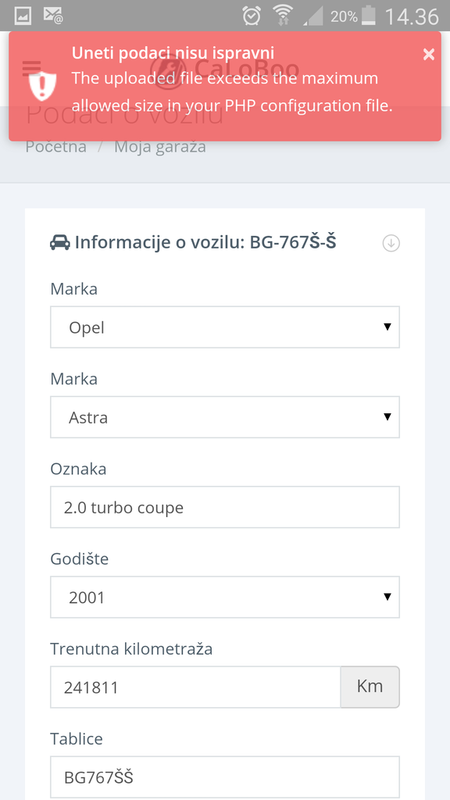Collapse the vehicle information panel arrow

point(391,243)
